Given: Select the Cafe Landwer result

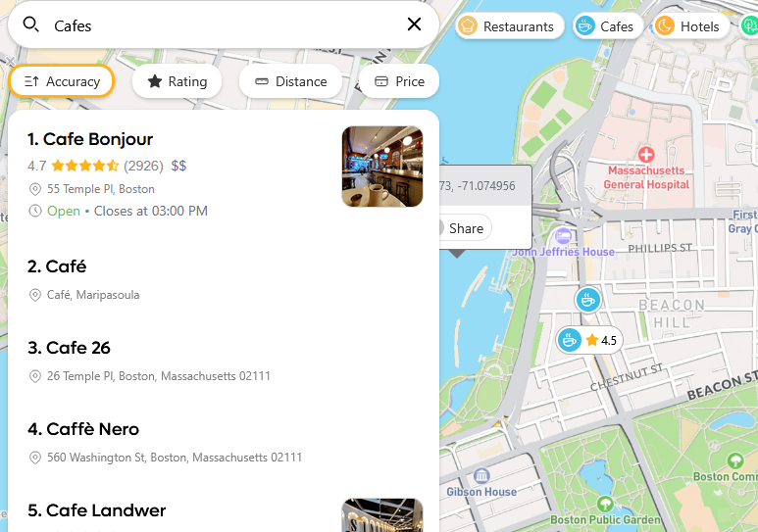Looking at the screenshot, I should point(96,510).
